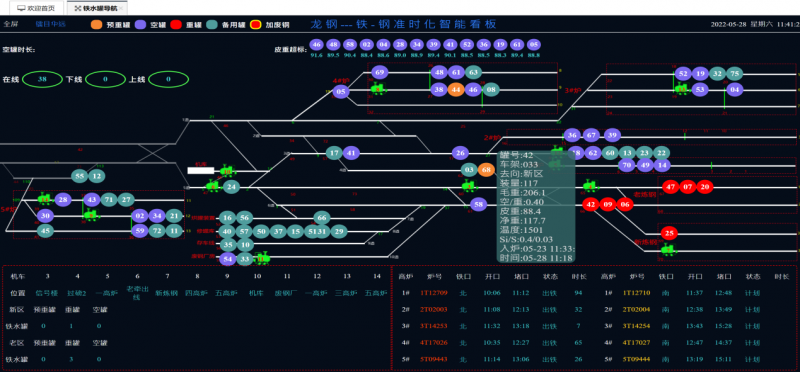Viewport: 800px width, 372px height.
Task: Click orange ladle 44 on the track
Action: point(456,90)
